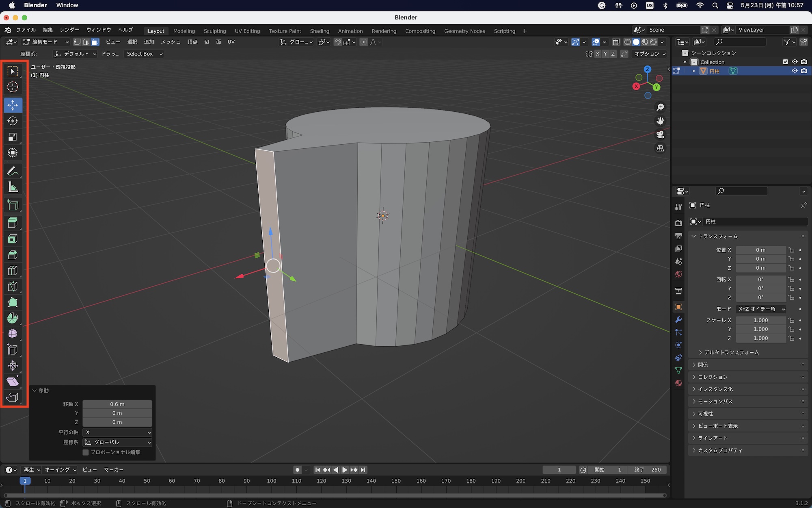Select the Knife tool
This screenshot has height=508, width=812.
(13, 287)
